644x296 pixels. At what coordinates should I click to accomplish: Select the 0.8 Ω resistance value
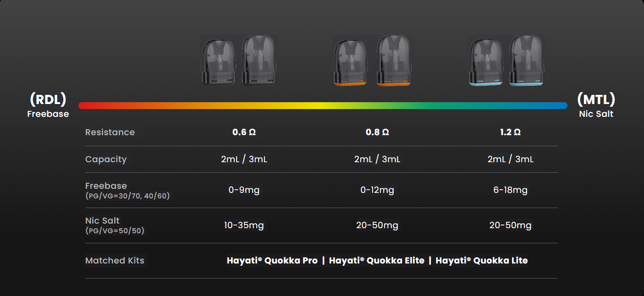377,132
